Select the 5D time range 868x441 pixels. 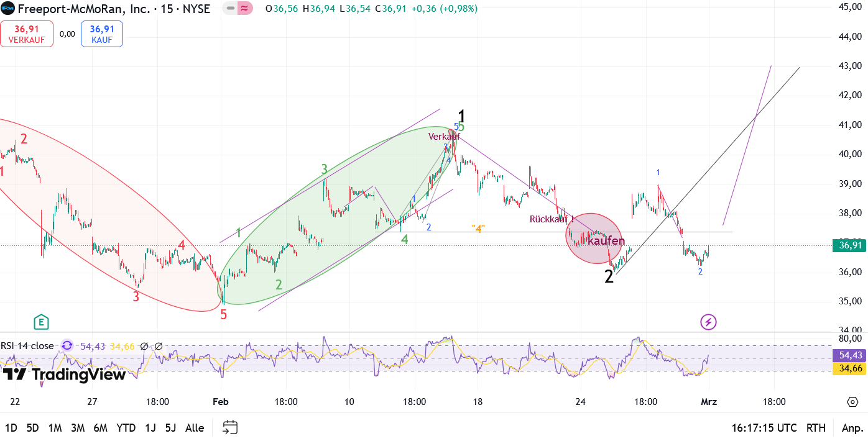coord(32,428)
